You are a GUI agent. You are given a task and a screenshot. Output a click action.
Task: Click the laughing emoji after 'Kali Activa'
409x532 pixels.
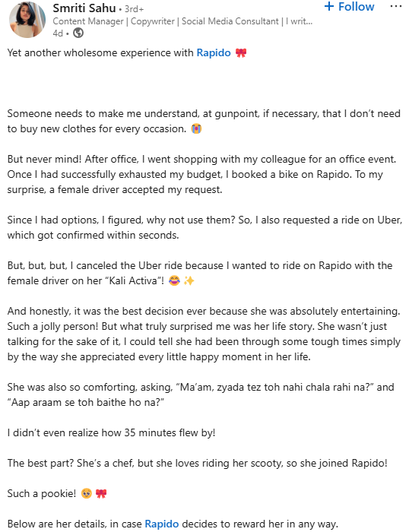click(x=174, y=281)
